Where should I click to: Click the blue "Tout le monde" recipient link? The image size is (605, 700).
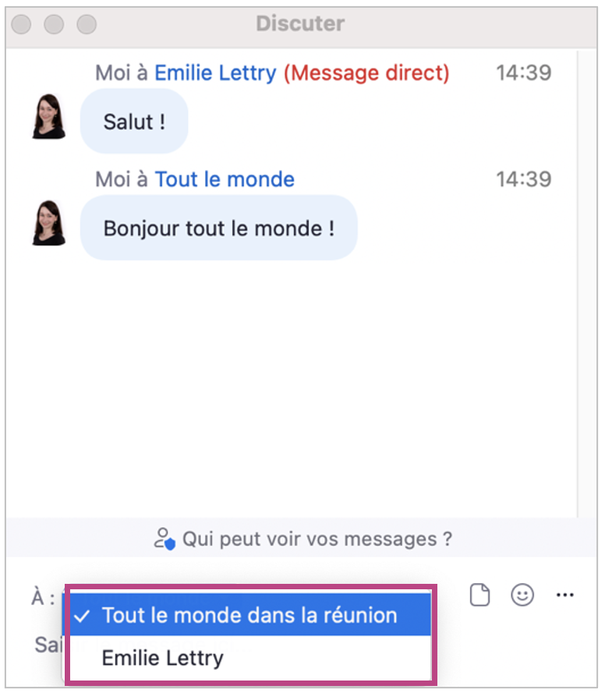[x=225, y=179]
